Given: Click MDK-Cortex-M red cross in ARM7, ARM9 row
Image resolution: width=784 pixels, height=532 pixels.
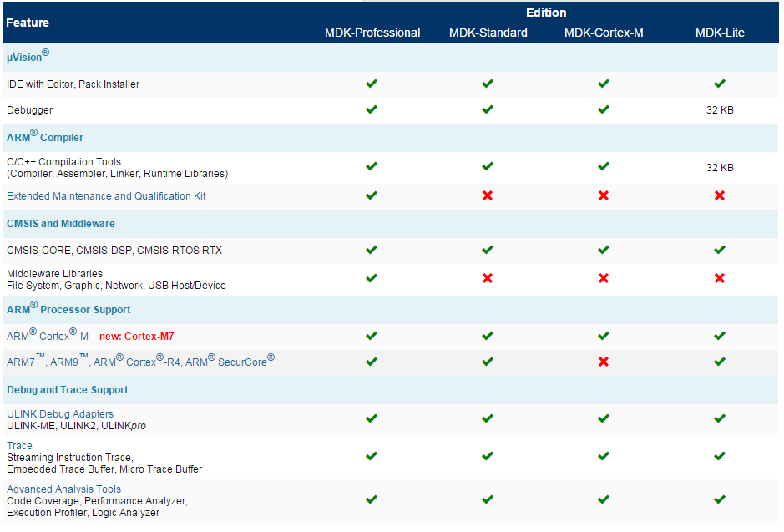Looking at the screenshot, I should click(604, 362).
